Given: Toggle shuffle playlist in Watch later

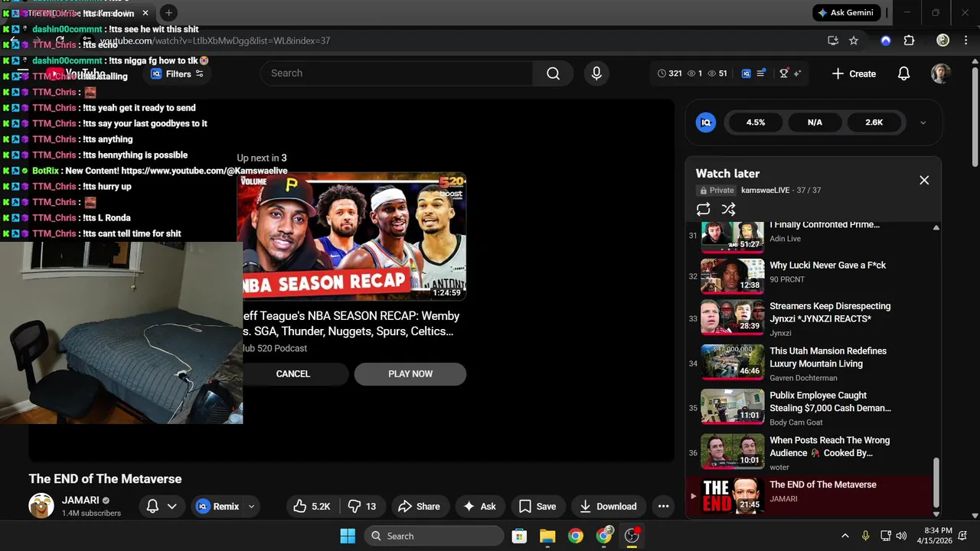Looking at the screenshot, I should pos(729,209).
